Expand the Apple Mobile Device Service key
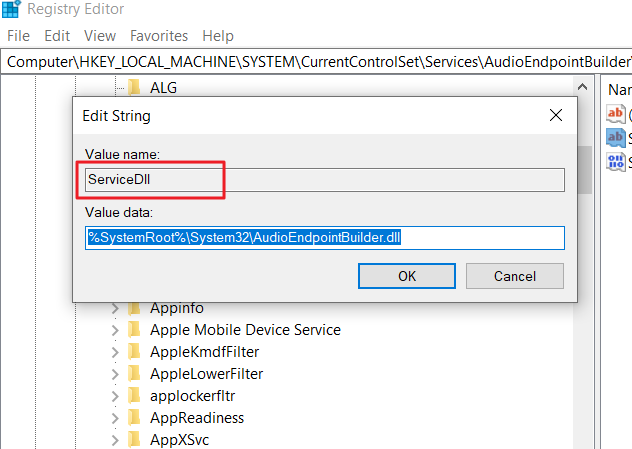632x449 pixels. pos(115,330)
